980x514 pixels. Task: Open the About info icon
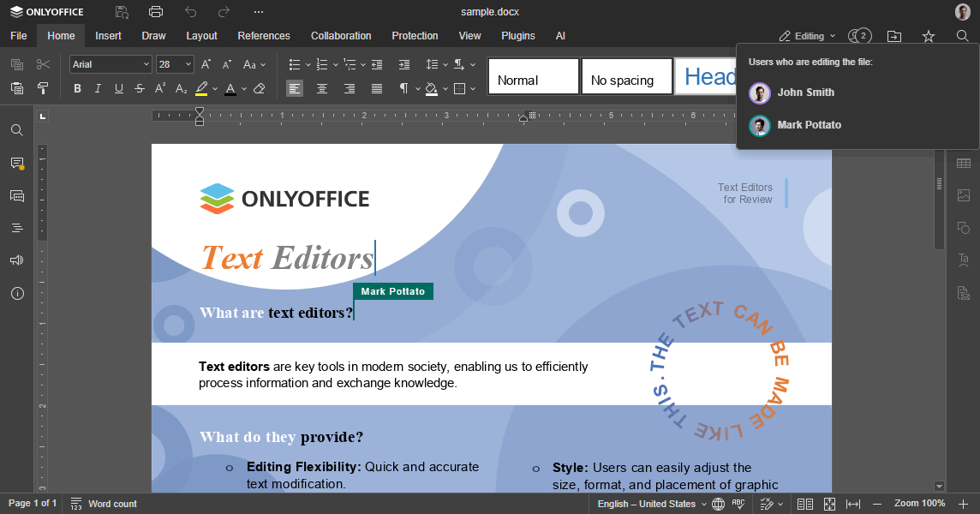tap(17, 293)
